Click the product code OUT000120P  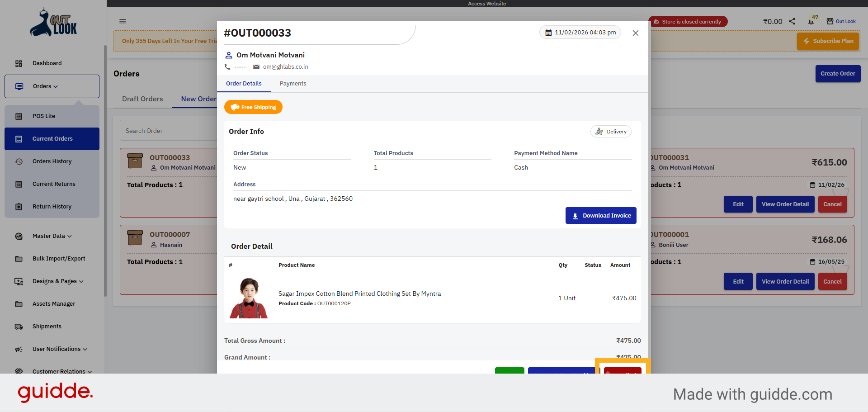[334, 303]
